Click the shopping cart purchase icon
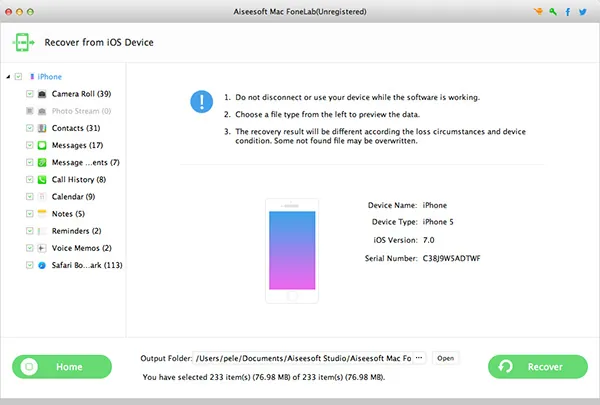Viewport: 600px width, 405px height. 538,11
